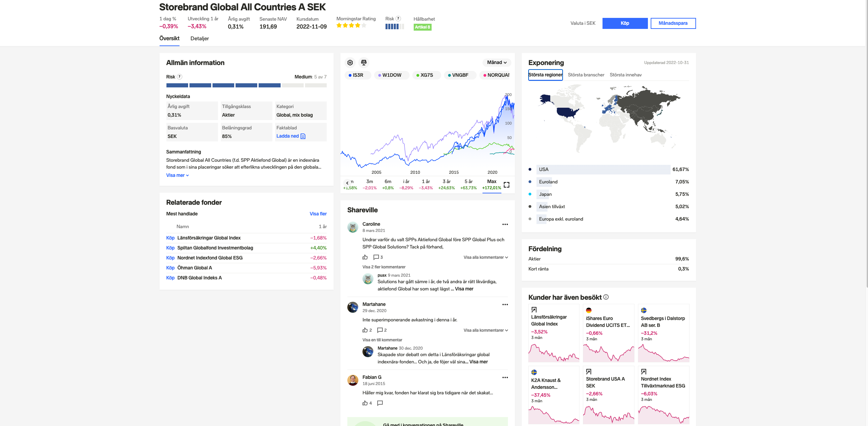Select Största branscher tab
The width and height of the screenshot is (868, 426).
pos(586,75)
